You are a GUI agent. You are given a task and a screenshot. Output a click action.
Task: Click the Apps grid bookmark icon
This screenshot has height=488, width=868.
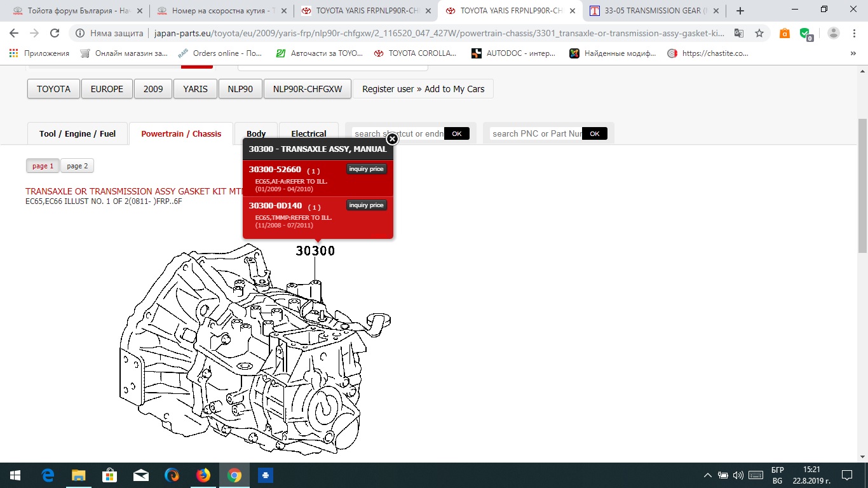[14, 53]
